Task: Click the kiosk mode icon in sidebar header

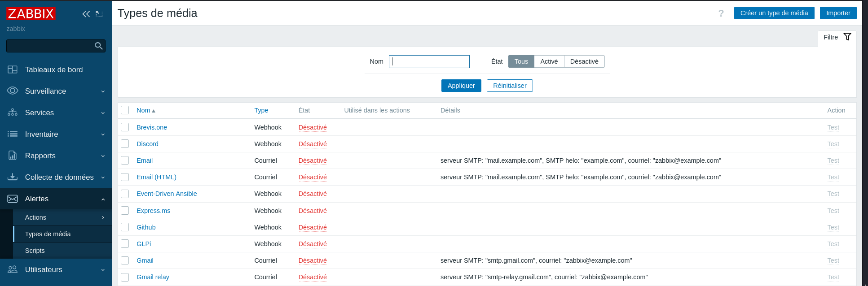Action: (99, 14)
